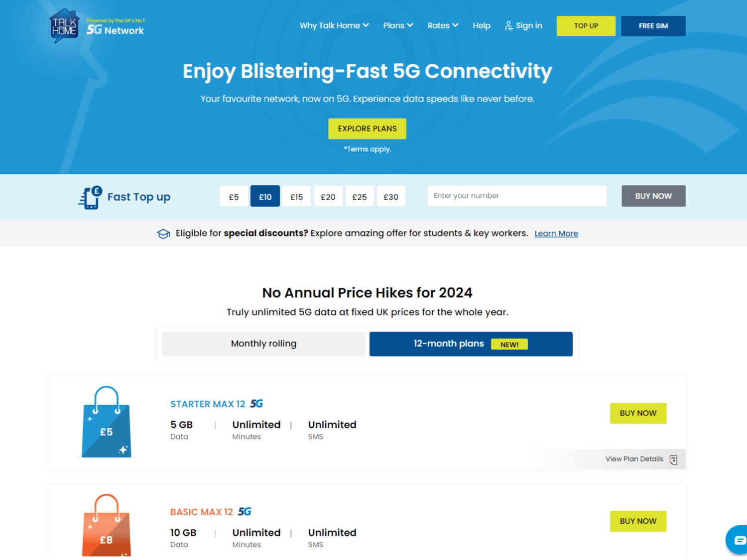Screen dimensions: 747x560
Task: Switch to the Monthly rolling tab
Action: tap(263, 344)
